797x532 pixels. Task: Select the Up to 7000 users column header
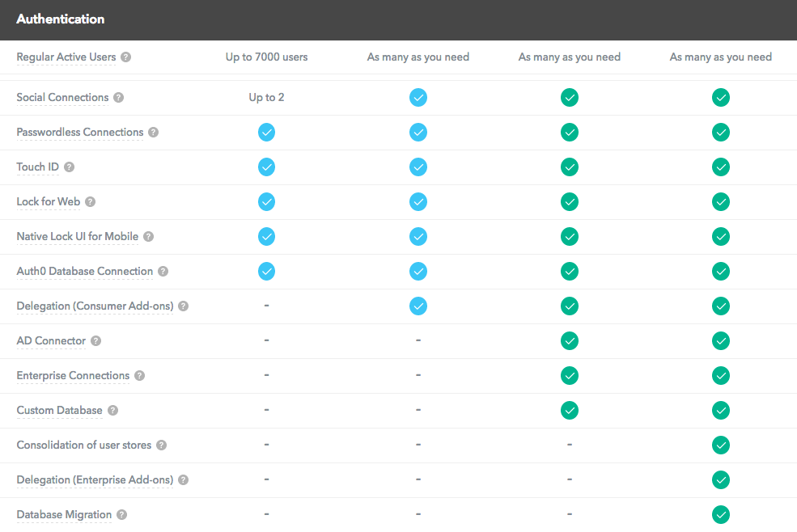tap(266, 57)
